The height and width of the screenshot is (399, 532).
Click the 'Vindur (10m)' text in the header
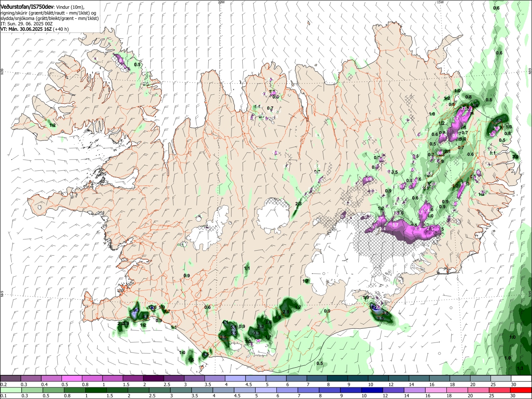[x=70, y=7]
